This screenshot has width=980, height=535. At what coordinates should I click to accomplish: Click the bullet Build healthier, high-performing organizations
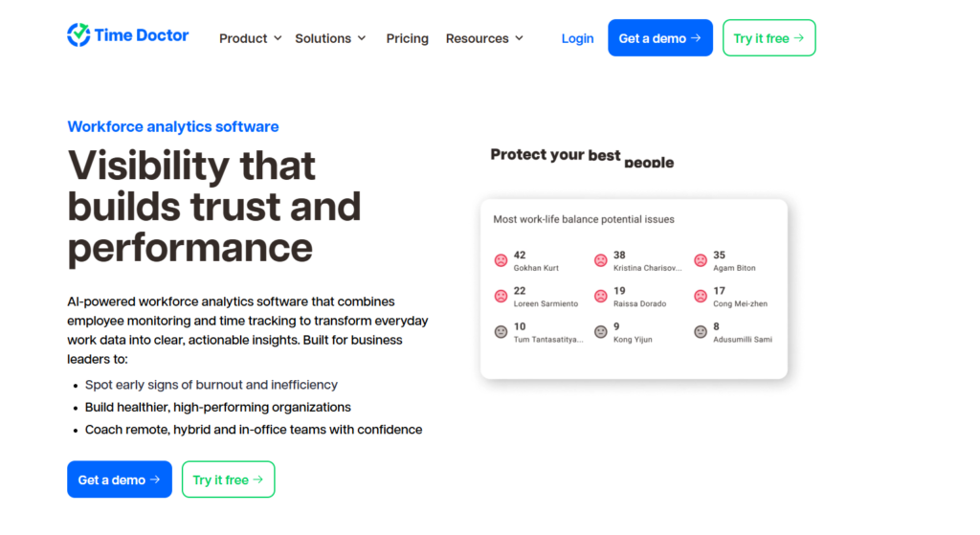click(x=218, y=408)
